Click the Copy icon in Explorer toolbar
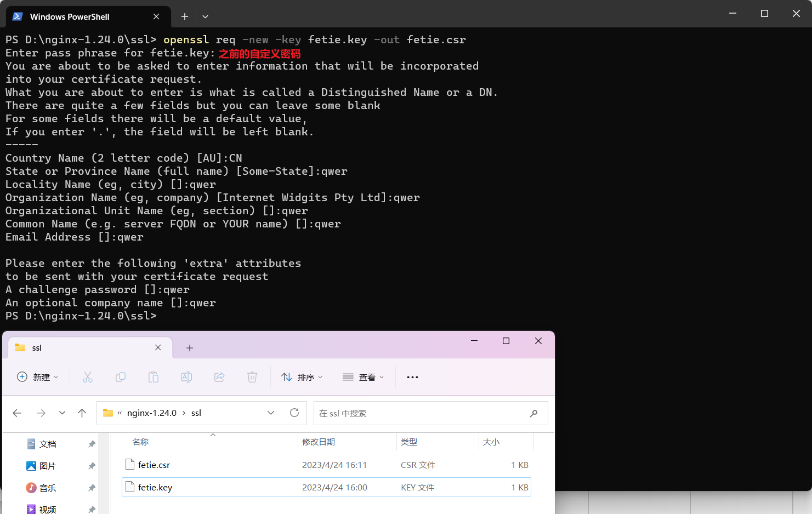The image size is (812, 514). pos(121,377)
